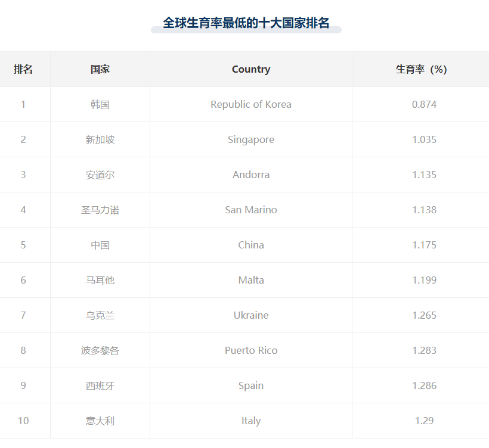Screen dimensions: 489x448
Task: Select the cell 韩国
Action: (x=100, y=104)
